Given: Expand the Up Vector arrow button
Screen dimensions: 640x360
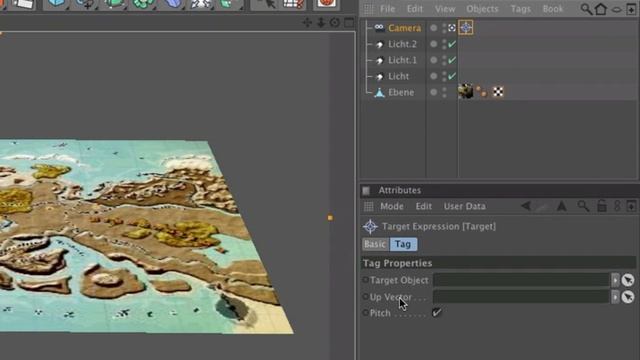Looking at the screenshot, I should pyautogui.click(x=615, y=297).
